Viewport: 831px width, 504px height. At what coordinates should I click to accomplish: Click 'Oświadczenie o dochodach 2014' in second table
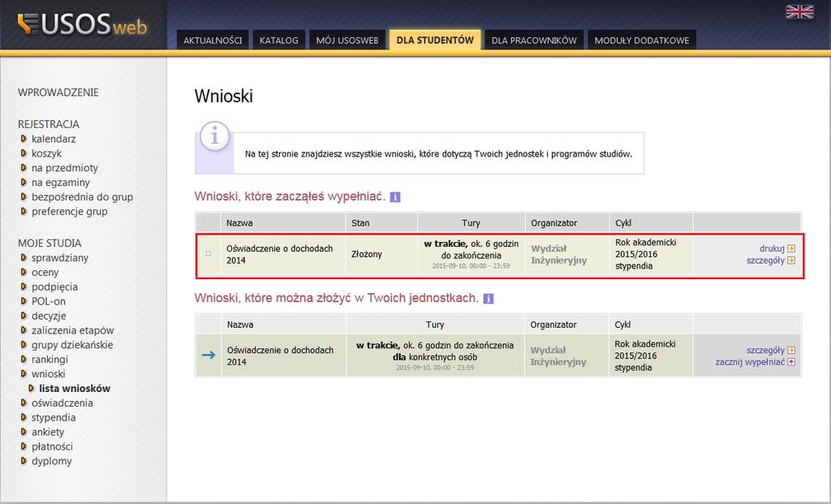(280, 356)
